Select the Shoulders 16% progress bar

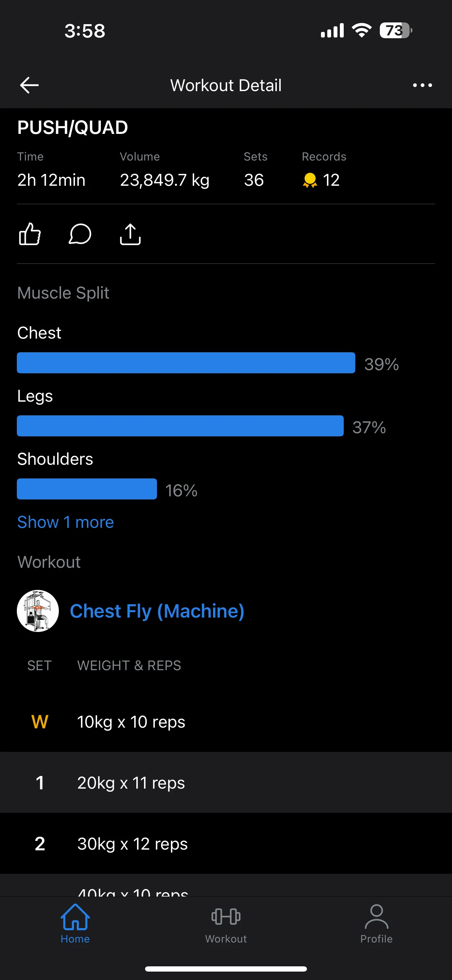[x=87, y=489]
